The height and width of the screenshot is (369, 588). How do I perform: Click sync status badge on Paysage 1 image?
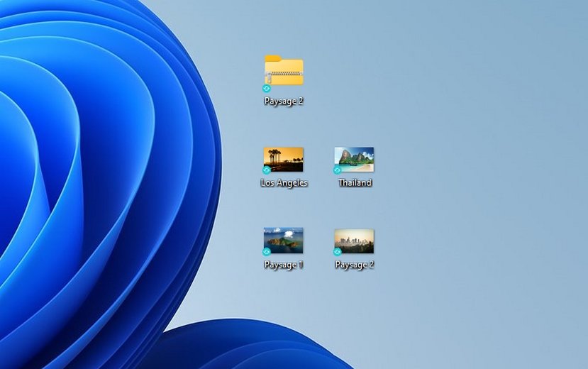tap(267, 252)
